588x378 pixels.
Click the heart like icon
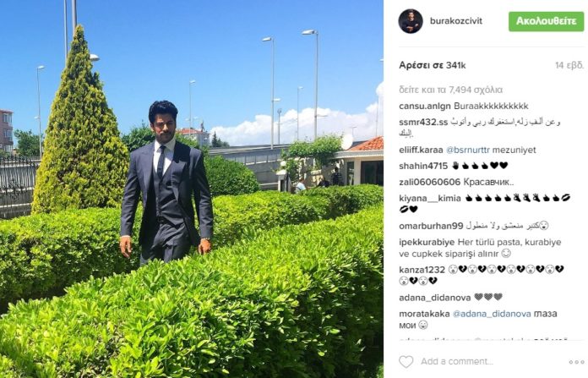(406, 361)
